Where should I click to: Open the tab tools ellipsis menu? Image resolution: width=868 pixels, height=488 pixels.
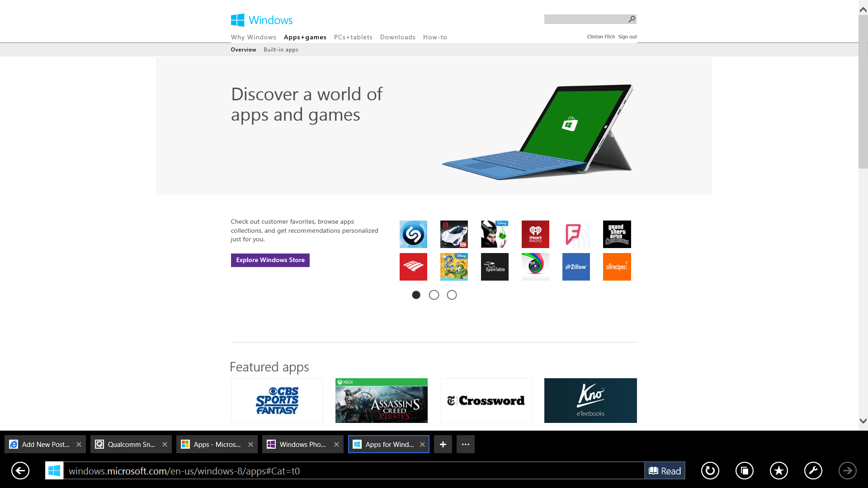click(x=465, y=444)
